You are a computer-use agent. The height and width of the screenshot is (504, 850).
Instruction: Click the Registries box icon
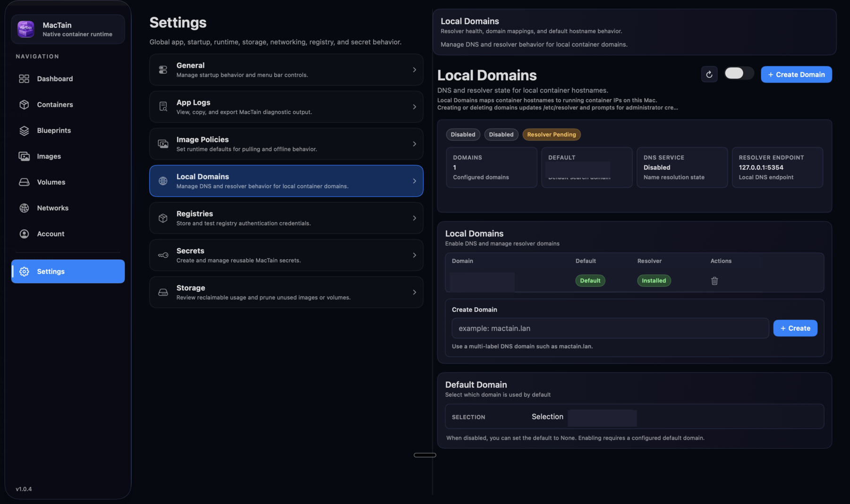tap(163, 218)
